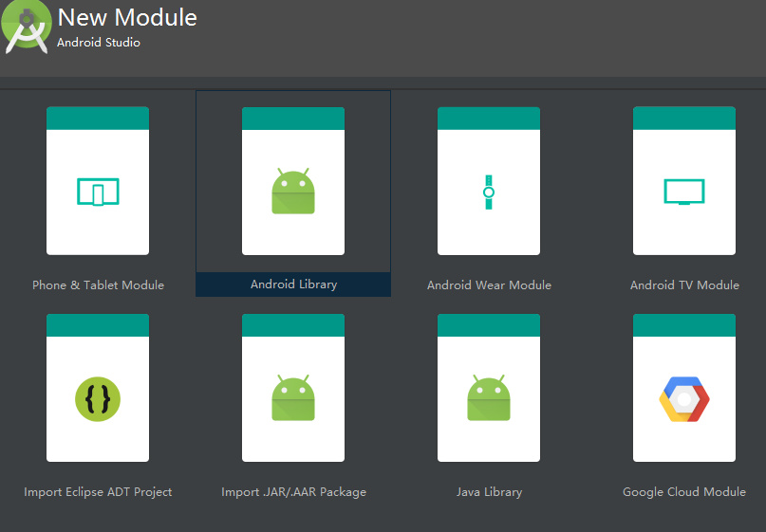Click the 'Google Cloud Module' label
Image resolution: width=766 pixels, height=532 pixels.
pyautogui.click(x=684, y=492)
